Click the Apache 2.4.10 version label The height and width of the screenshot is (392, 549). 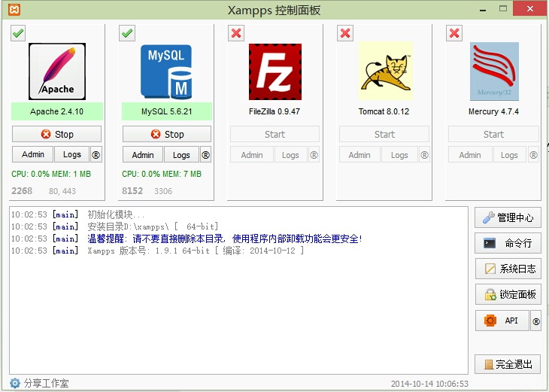tap(56, 111)
